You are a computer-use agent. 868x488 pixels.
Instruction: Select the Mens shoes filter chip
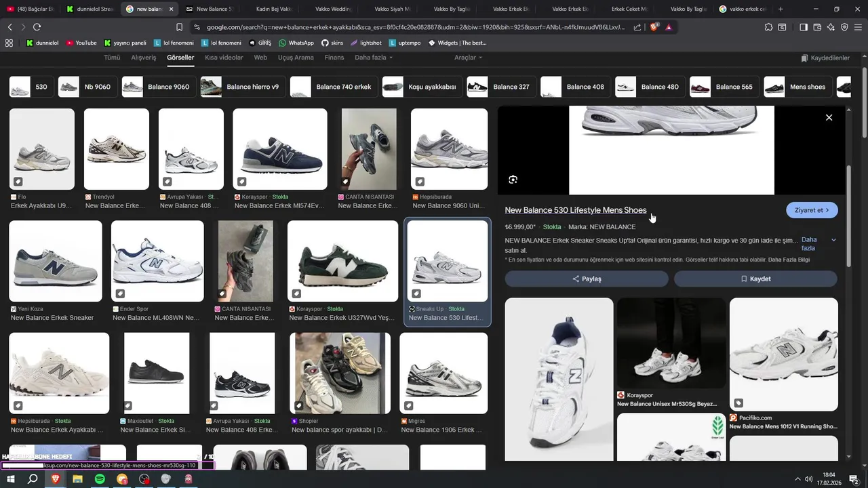tap(797, 87)
